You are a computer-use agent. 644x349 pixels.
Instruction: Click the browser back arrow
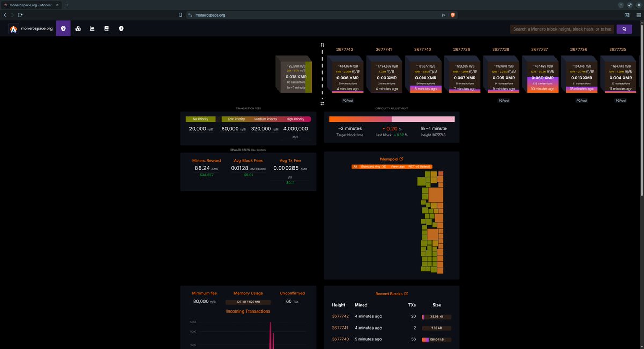coord(5,15)
